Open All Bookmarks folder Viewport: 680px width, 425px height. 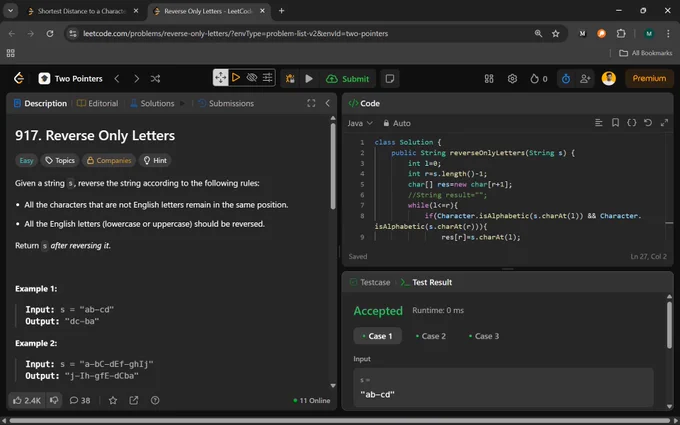click(646, 53)
